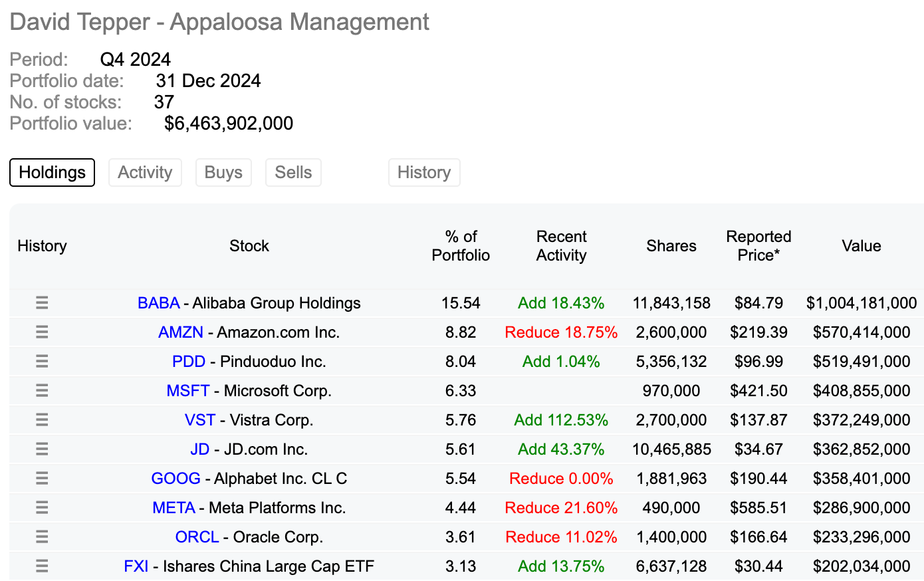Click the $6,463,902,000 portfolio value
The image size is (924, 581).
[229, 124]
